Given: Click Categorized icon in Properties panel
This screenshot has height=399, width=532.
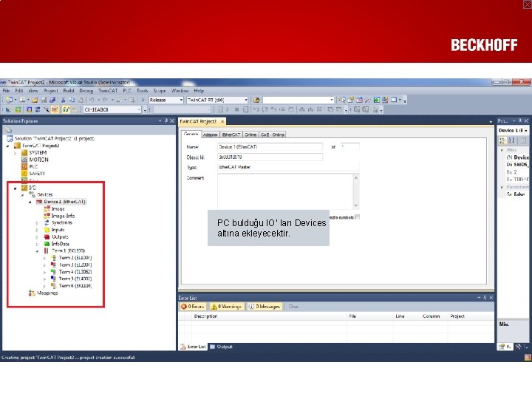Looking at the screenshot, I should click(x=502, y=140).
